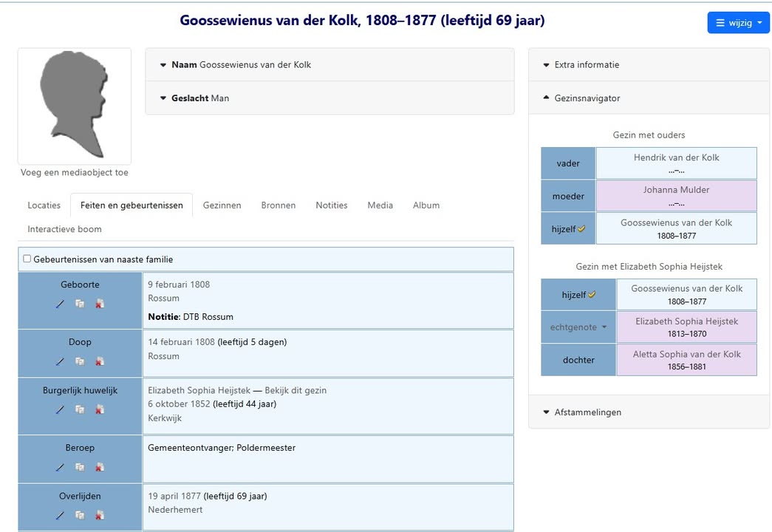
Task: Switch to the Gezinnen tab
Action: [222, 205]
